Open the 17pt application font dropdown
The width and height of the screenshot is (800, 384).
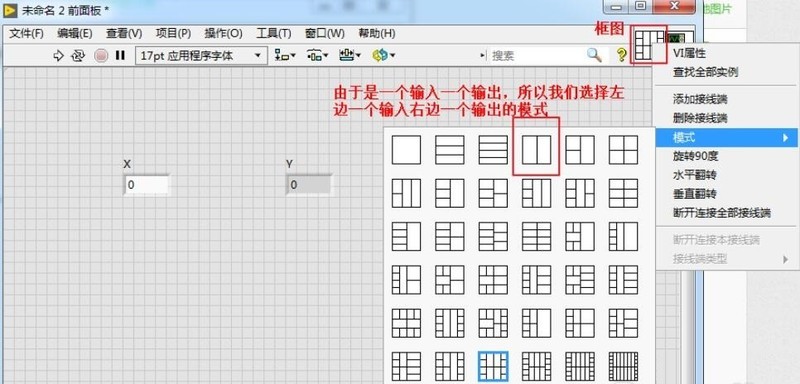[x=201, y=56]
